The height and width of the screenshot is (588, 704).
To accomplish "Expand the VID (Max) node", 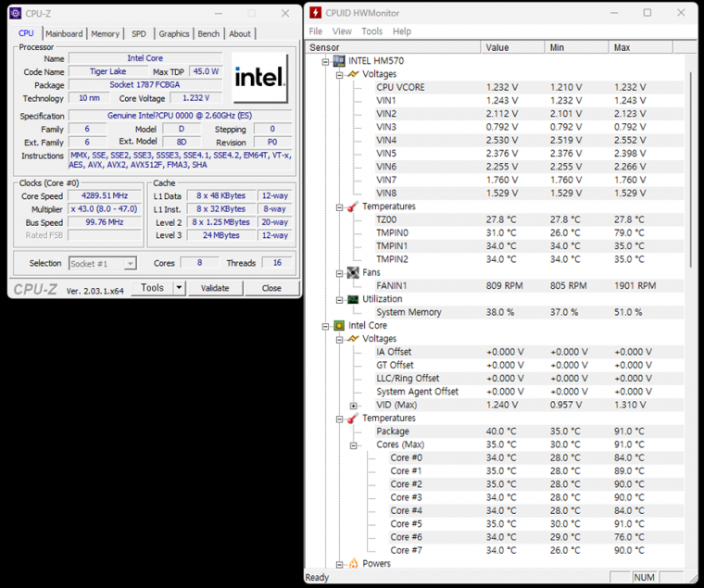I will [353, 406].
